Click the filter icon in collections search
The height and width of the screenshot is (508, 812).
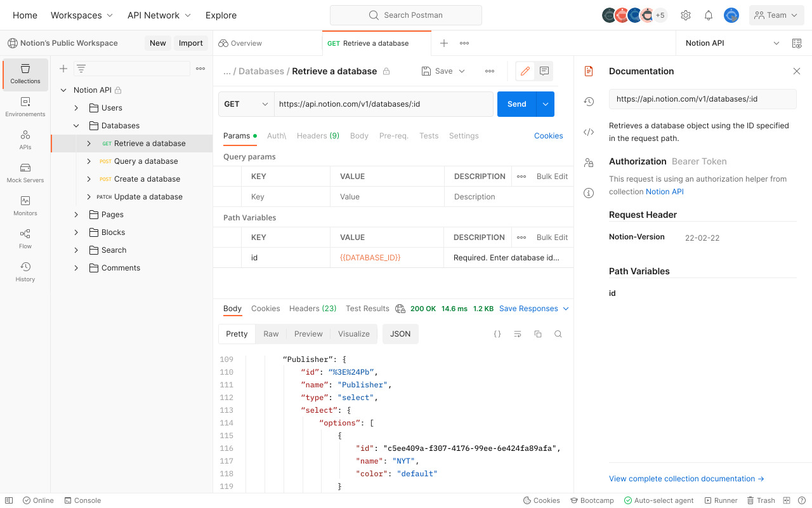81,69
